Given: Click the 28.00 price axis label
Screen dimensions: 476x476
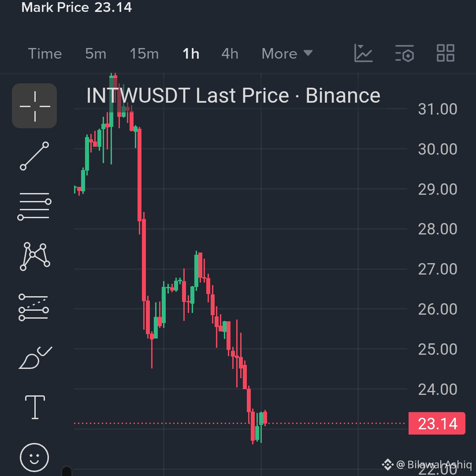Looking at the screenshot, I should (x=438, y=229).
